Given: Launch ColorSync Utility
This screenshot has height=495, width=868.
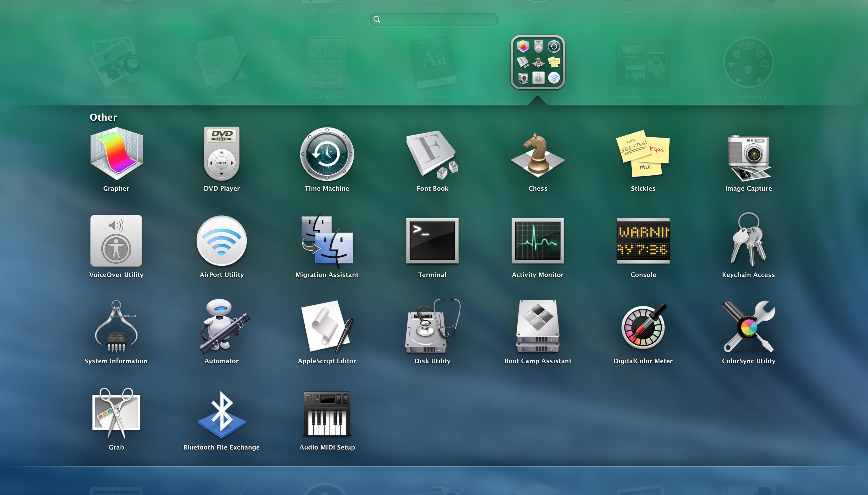Looking at the screenshot, I should click(x=748, y=327).
